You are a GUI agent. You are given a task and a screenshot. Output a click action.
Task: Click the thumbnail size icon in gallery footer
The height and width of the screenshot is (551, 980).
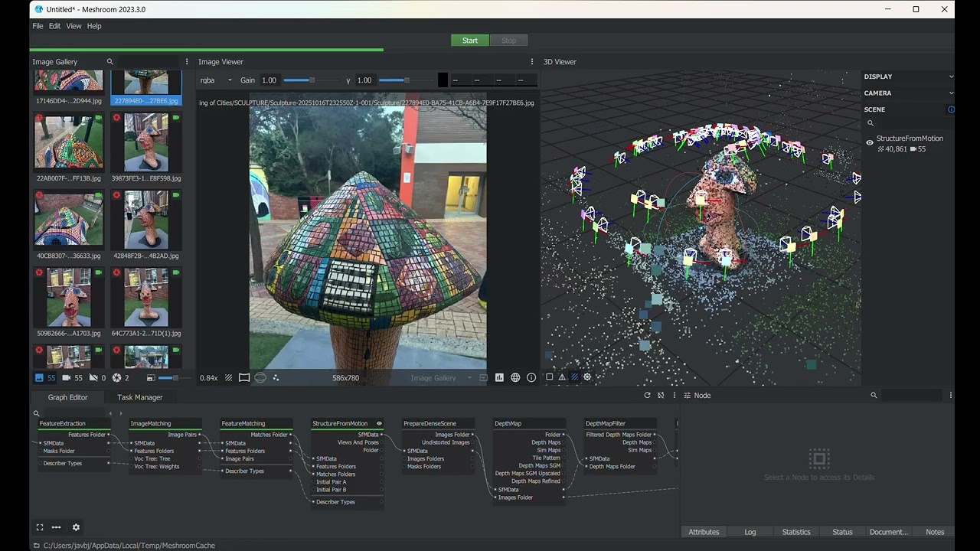[x=150, y=378]
